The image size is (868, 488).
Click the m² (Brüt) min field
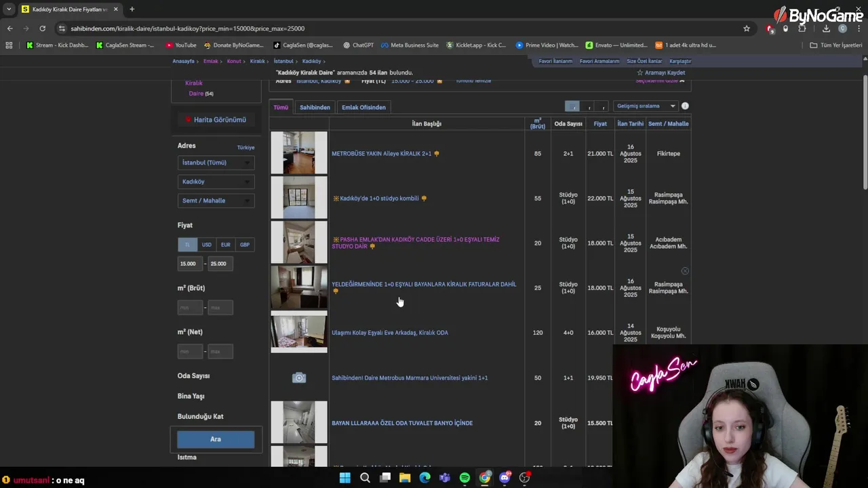pyautogui.click(x=190, y=308)
